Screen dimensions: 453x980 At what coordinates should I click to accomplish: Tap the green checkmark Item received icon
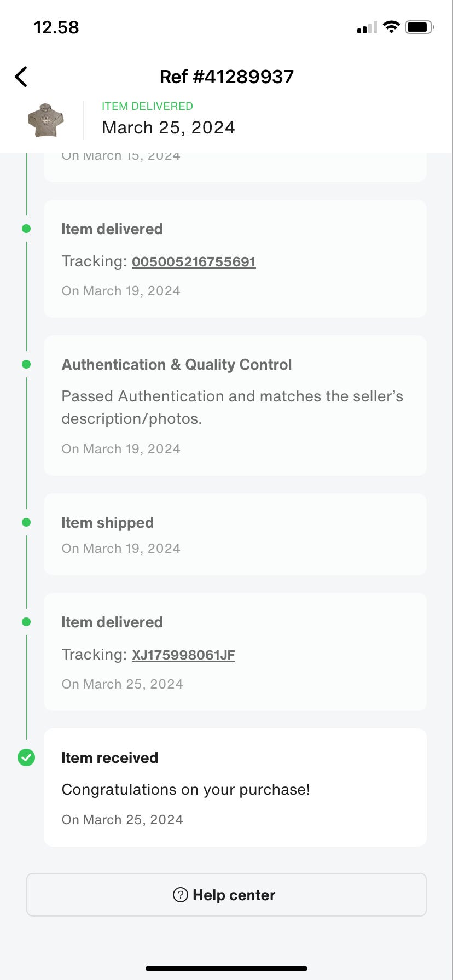26,757
